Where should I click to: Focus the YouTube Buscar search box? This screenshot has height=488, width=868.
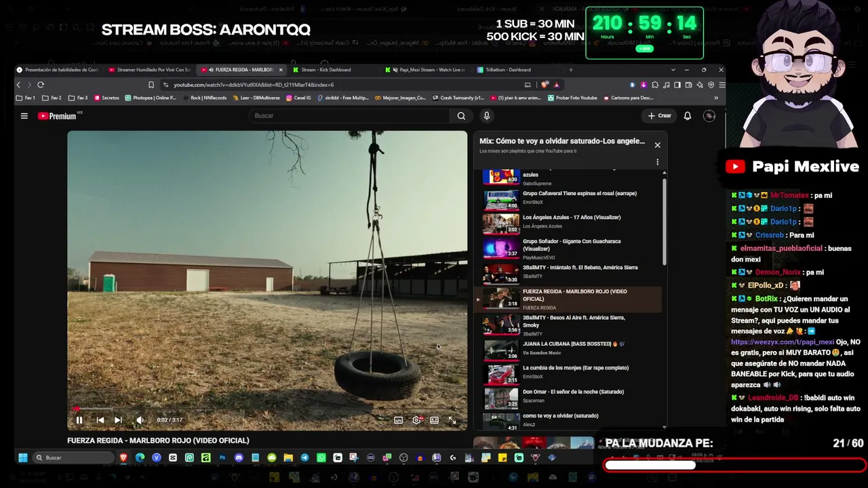pyautogui.click(x=349, y=116)
